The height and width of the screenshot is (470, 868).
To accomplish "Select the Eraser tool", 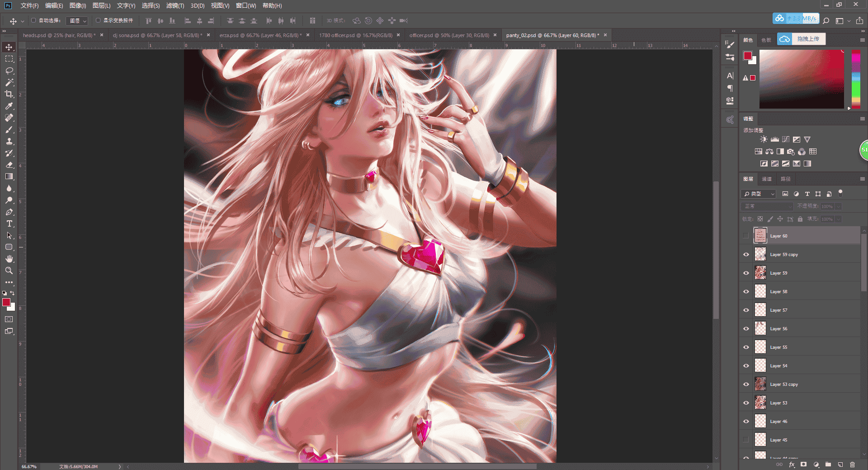I will point(9,165).
